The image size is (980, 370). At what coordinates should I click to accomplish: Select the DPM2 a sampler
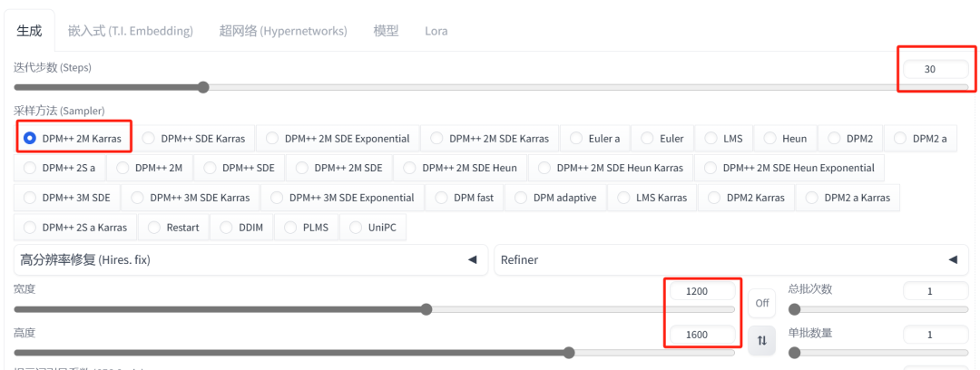click(x=921, y=138)
